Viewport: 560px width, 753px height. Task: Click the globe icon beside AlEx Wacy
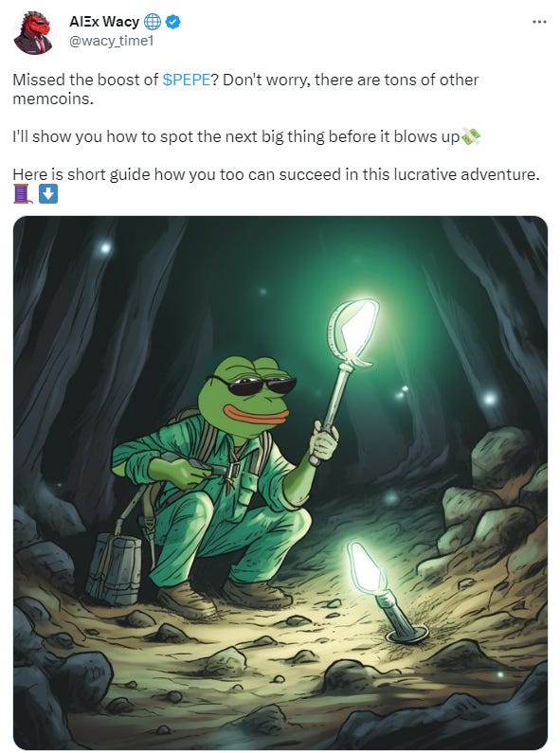point(153,22)
